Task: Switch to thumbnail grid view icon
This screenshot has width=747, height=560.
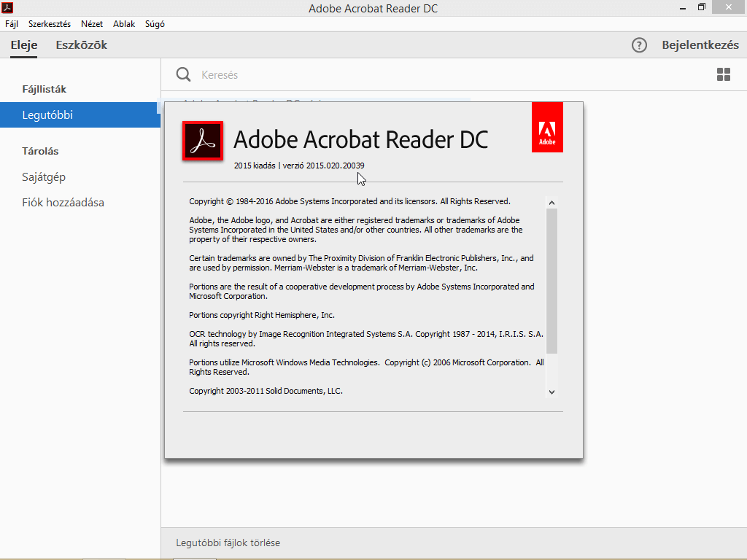Action: (x=724, y=74)
